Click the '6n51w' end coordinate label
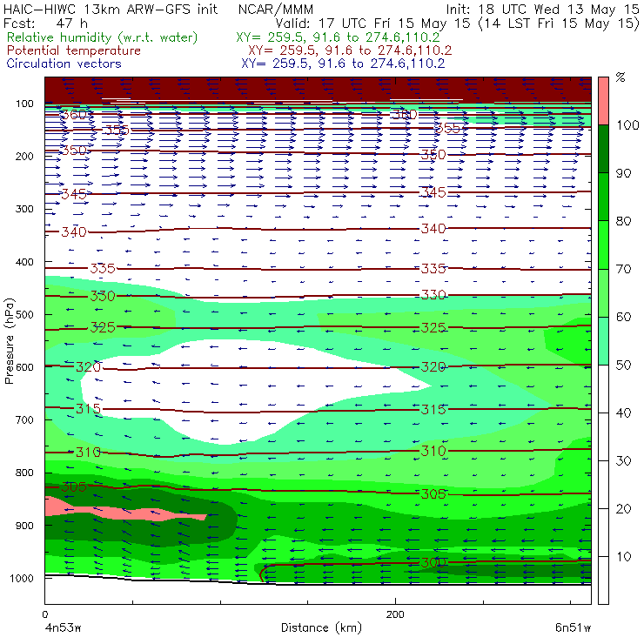The image size is (644, 644). pyautogui.click(x=573, y=627)
